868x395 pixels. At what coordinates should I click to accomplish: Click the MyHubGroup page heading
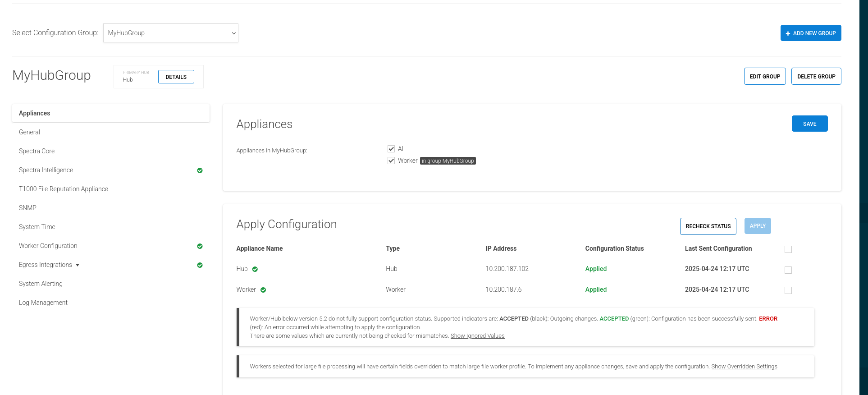[x=51, y=75]
